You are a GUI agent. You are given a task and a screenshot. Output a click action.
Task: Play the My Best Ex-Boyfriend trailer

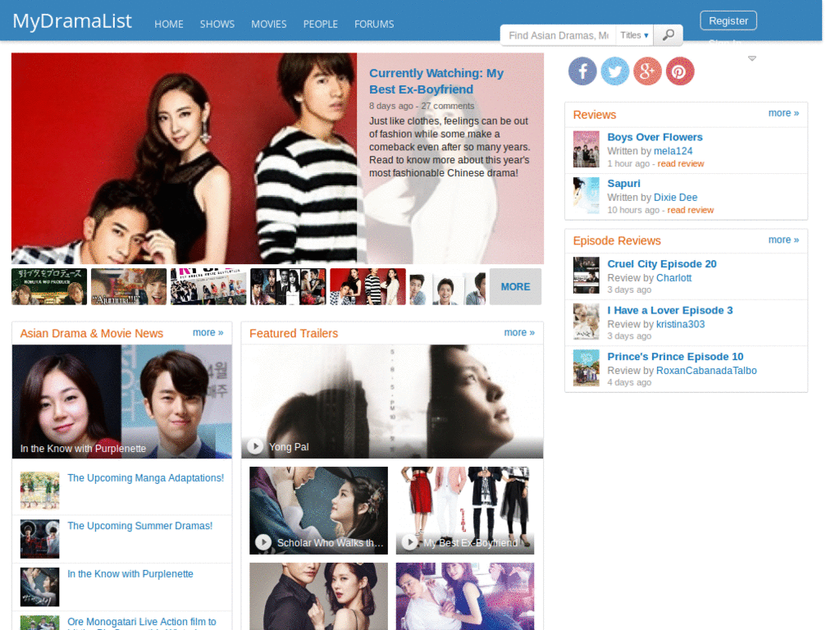tap(409, 541)
